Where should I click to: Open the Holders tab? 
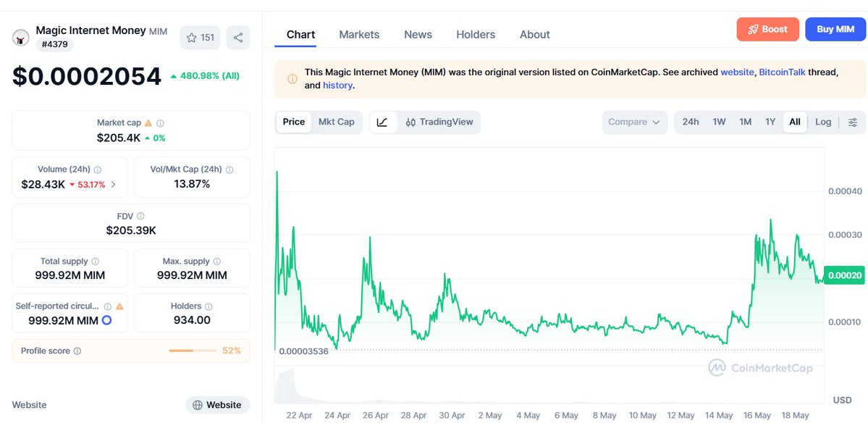pos(476,34)
